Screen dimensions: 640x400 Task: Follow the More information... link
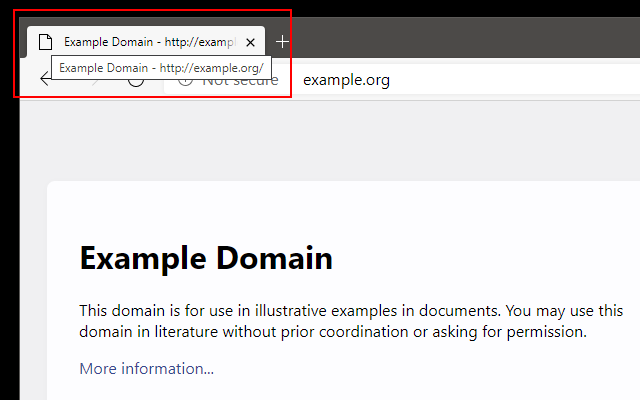[147, 369]
